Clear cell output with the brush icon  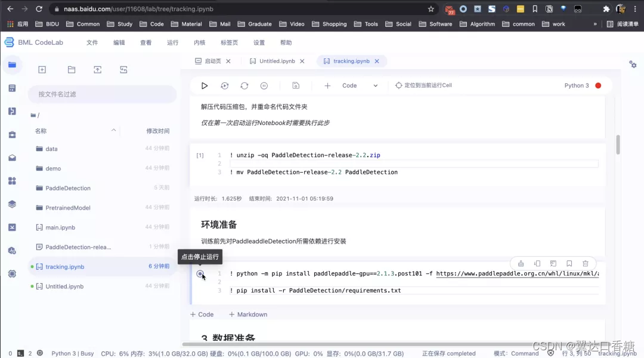click(x=521, y=263)
